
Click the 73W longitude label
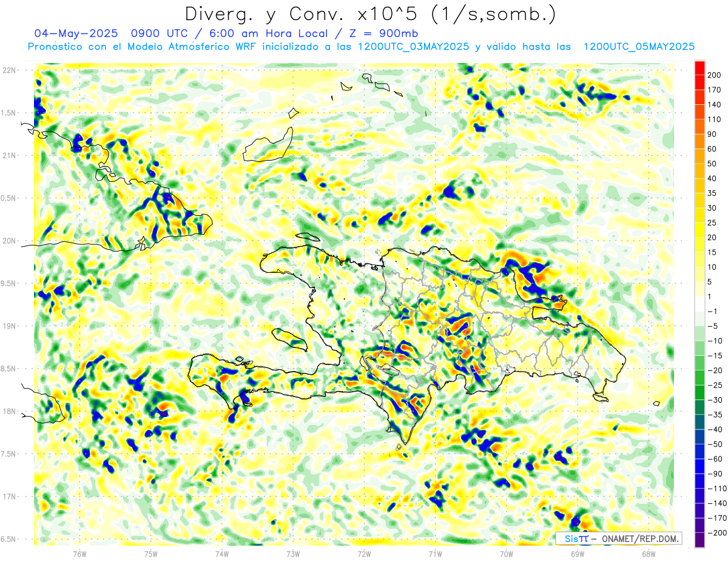[x=293, y=553]
